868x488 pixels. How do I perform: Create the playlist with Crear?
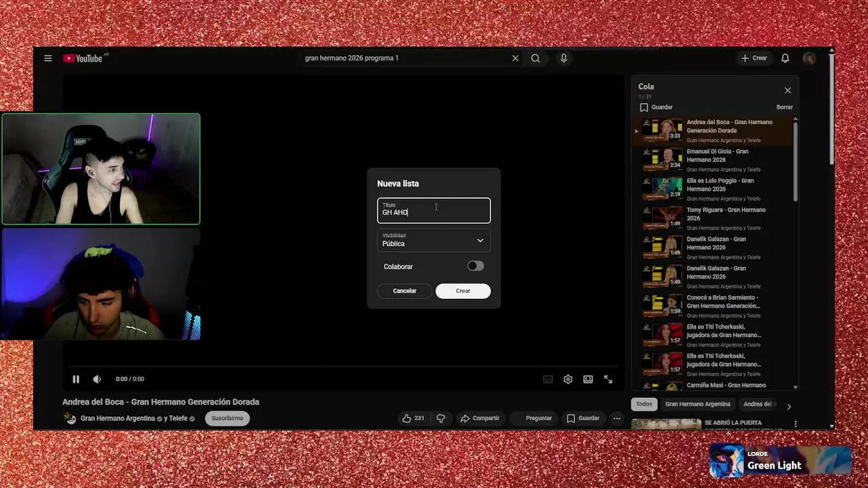[463, 291]
